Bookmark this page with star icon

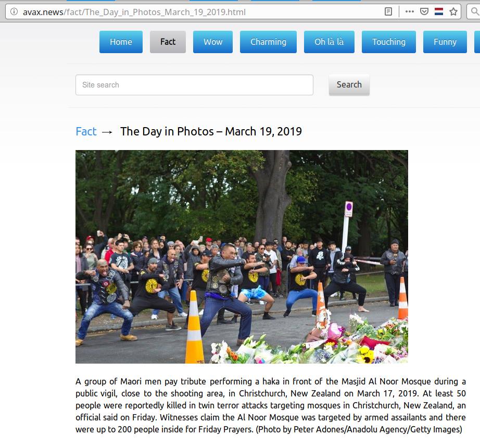click(453, 12)
